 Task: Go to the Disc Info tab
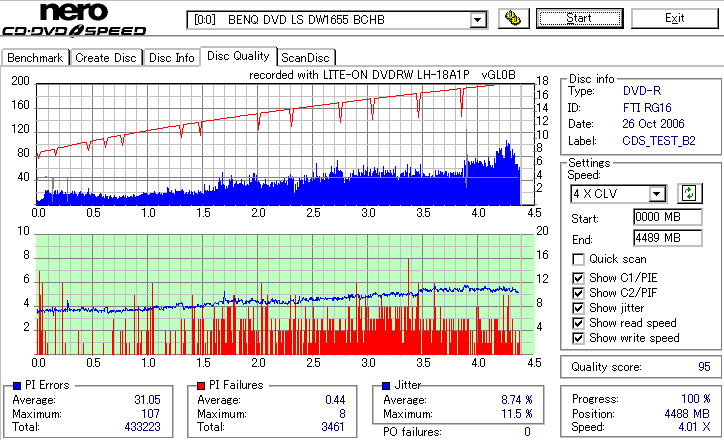point(172,58)
